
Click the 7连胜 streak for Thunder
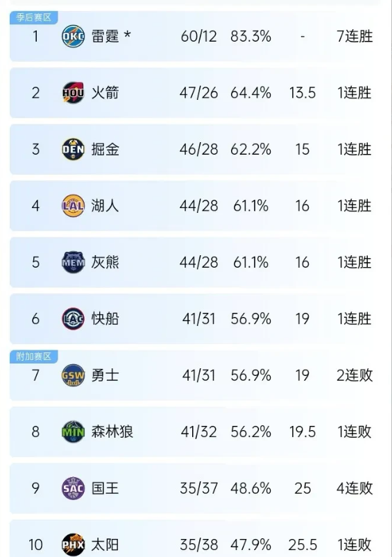(x=355, y=36)
